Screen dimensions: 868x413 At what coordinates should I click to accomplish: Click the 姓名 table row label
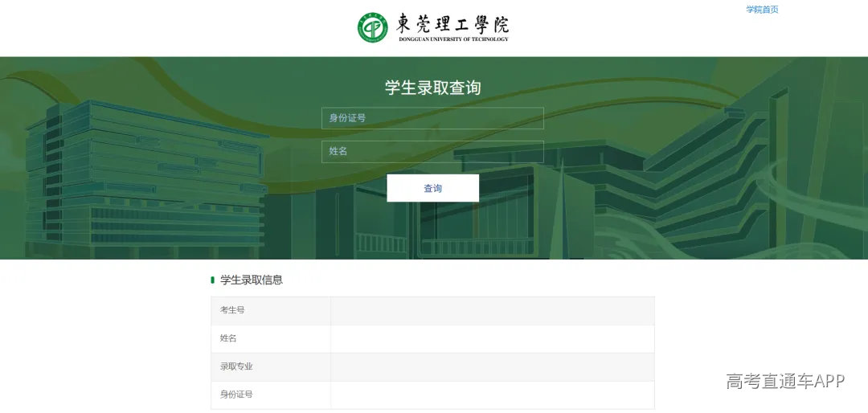click(228, 338)
